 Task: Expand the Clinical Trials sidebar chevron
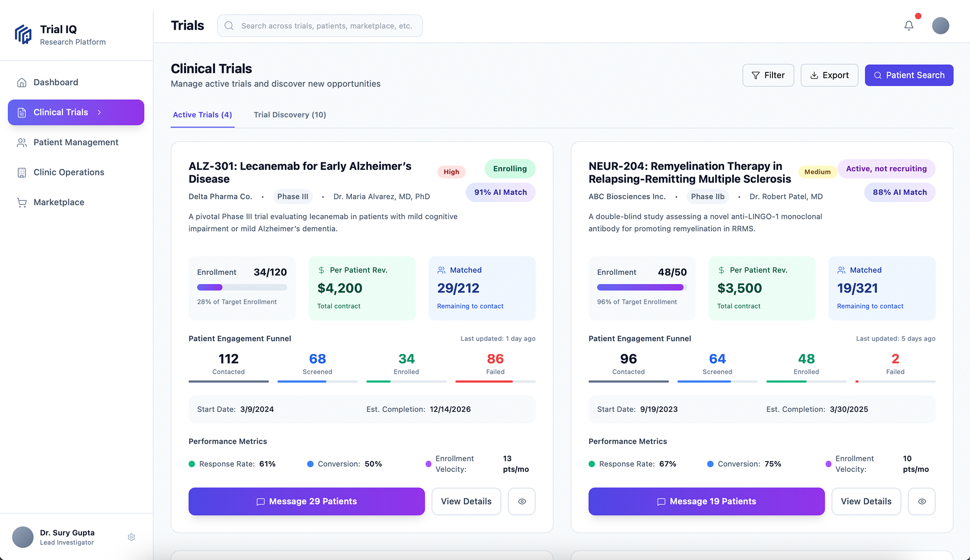(99, 112)
